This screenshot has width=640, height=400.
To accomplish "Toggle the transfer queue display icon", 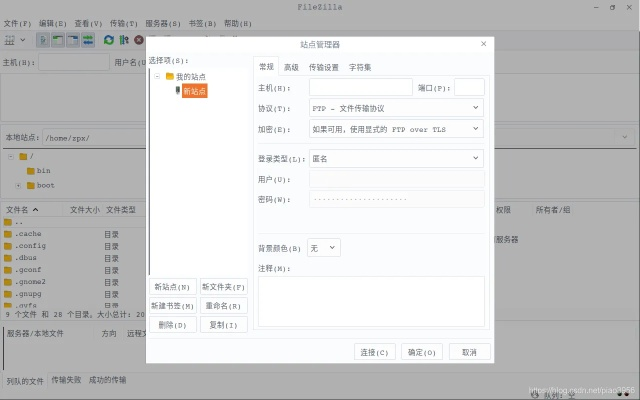I will [88, 40].
